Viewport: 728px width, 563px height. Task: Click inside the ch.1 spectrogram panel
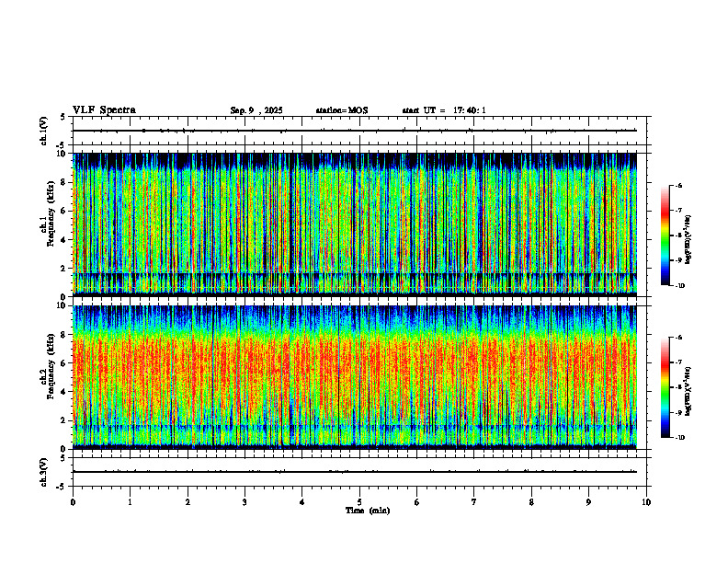click(355, 224)
